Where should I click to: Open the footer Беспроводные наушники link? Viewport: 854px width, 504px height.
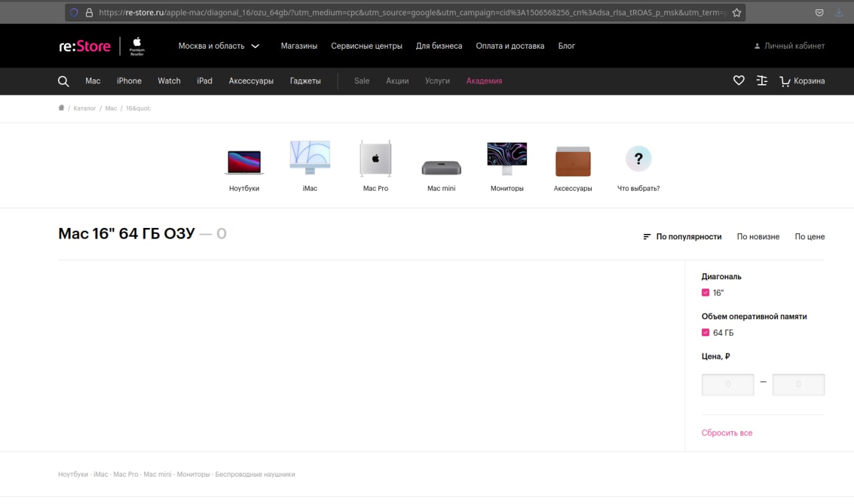point(255,475)
